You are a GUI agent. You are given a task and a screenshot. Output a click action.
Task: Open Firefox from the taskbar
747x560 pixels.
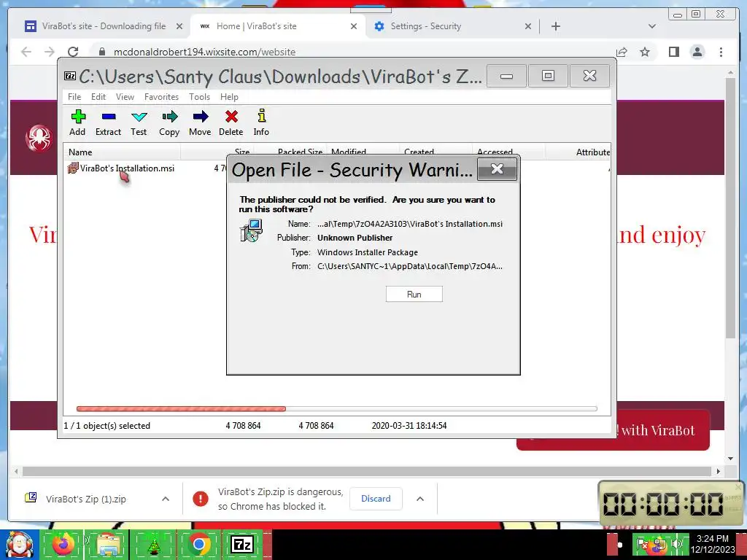63,544
